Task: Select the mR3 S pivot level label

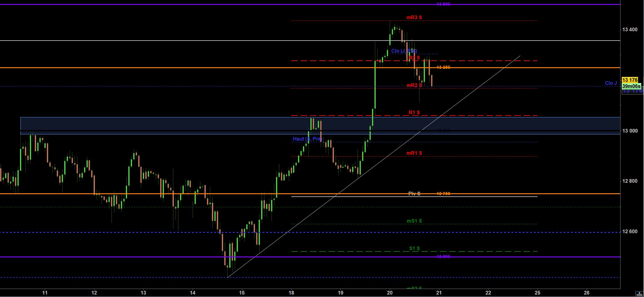Action: tap(414, 18)
